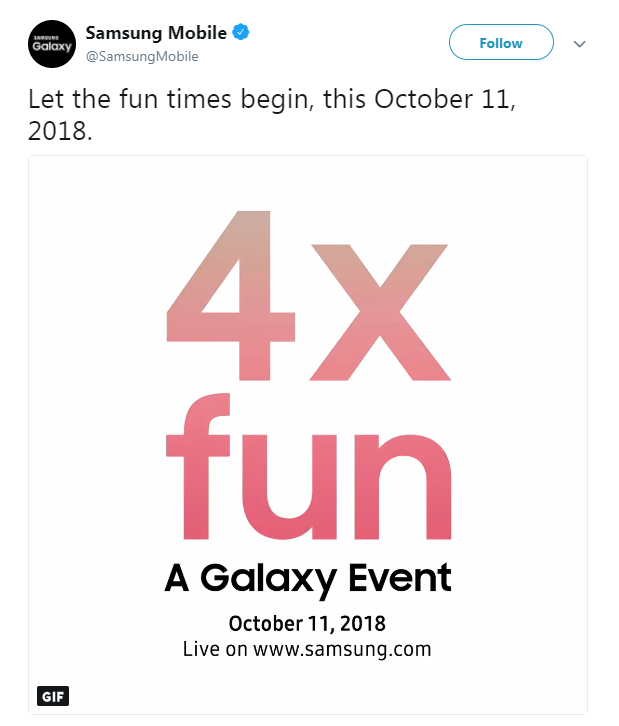Expand the tweet options chevron
This screenshot has width=619, height=726.
click(579, 44)
